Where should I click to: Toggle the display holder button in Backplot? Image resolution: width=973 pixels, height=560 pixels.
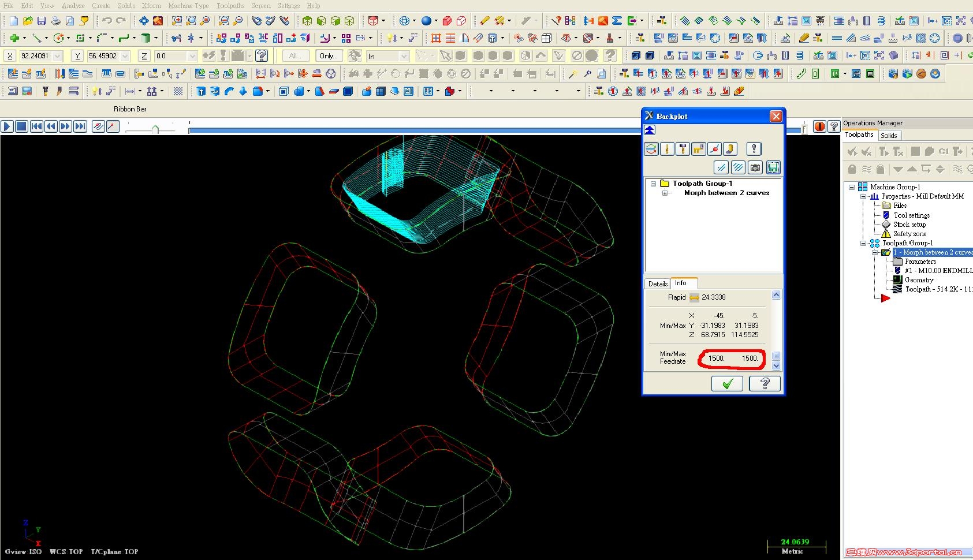[x=683, y=149]
